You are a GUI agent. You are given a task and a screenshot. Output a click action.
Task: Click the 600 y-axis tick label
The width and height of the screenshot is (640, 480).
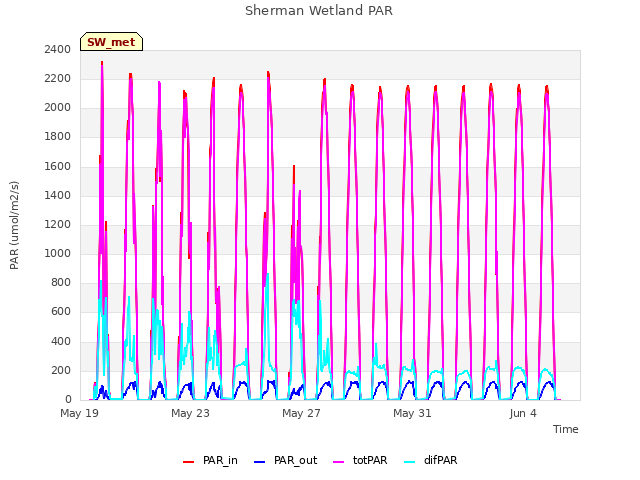61,312
